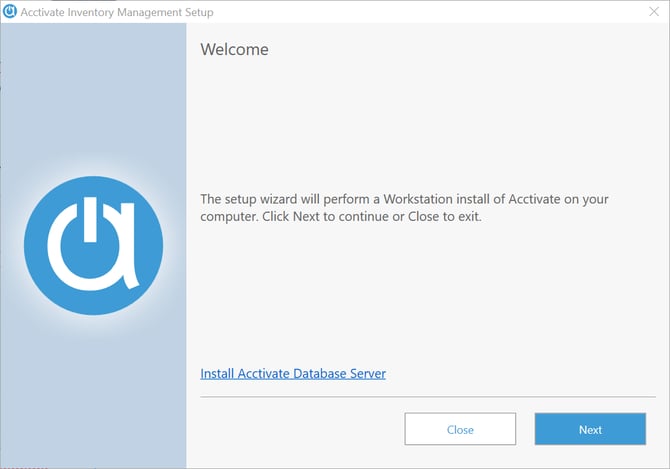The image size is (670, 469).
Task: Click the large Acctivate logo in the side panel
Action: (94, 246)
